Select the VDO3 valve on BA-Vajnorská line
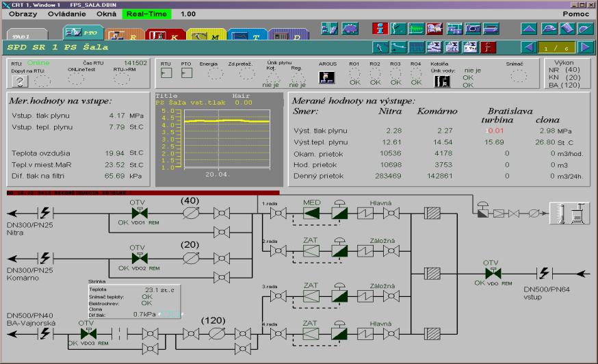 [88, 334]
